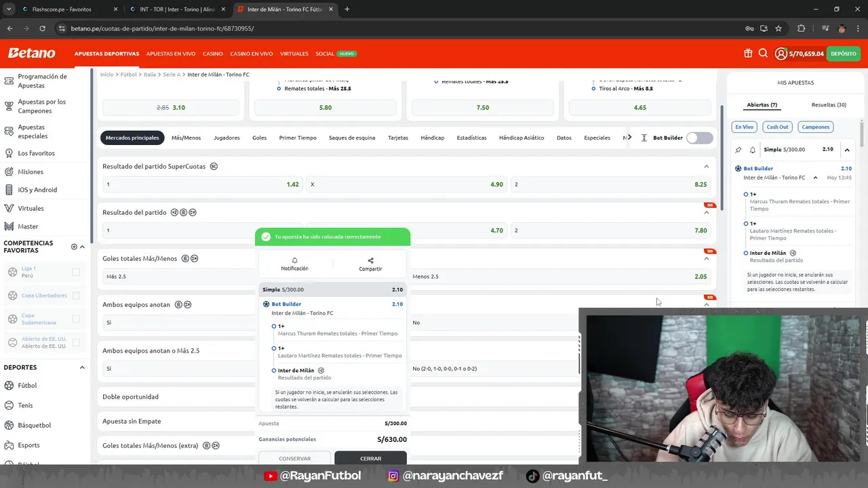Select Fútbol under Deportes
Image resolution: width=868 pixels, height=488 pixels.
[27, 385]
